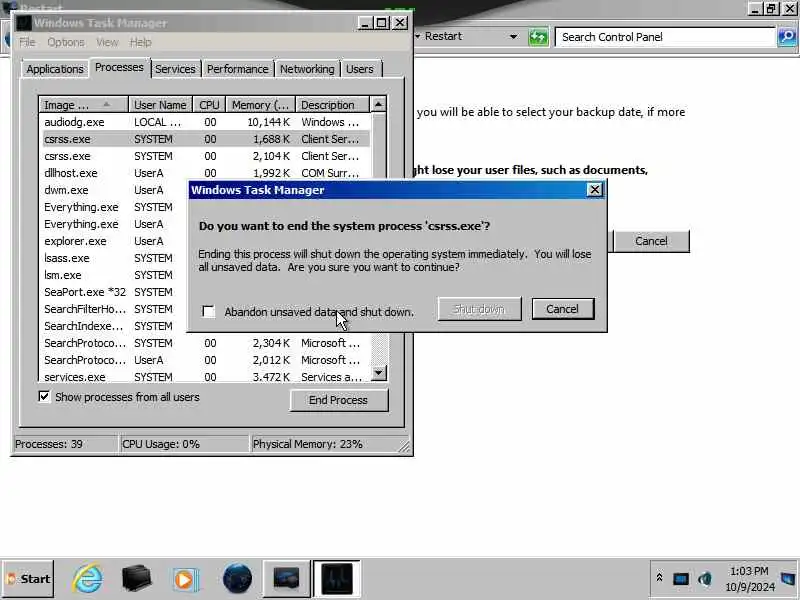Switch to the Services tab
Screen dimensions: 800x600
[175, 69]
